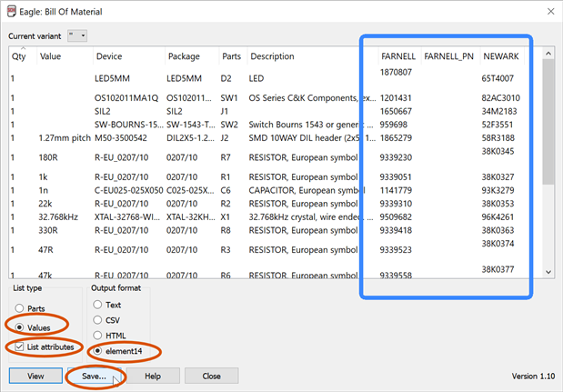Toggle the List attributes checkbox
563x392 pixels.
21,347
